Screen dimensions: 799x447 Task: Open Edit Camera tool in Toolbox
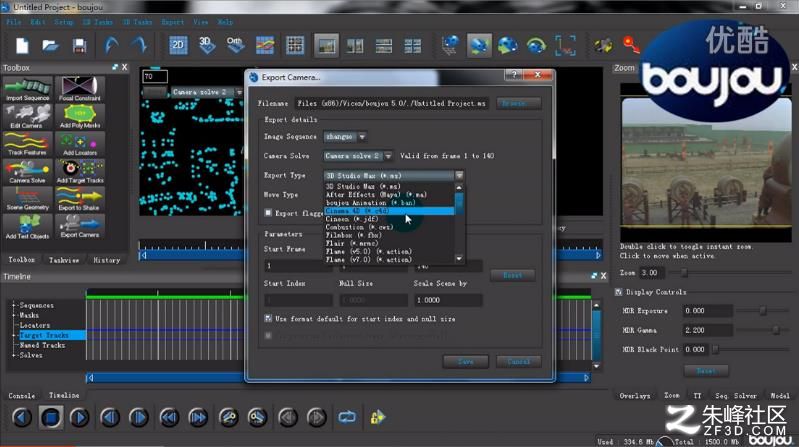coord(28,117)
